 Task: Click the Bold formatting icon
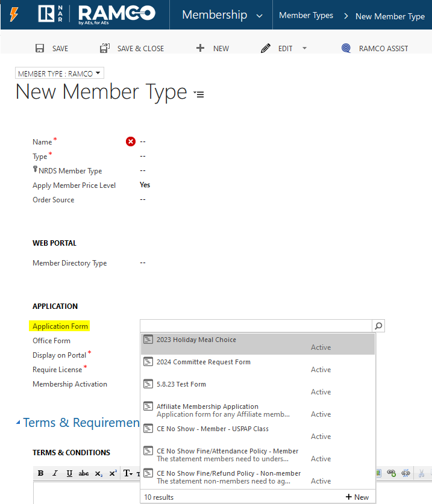[40, 473]
